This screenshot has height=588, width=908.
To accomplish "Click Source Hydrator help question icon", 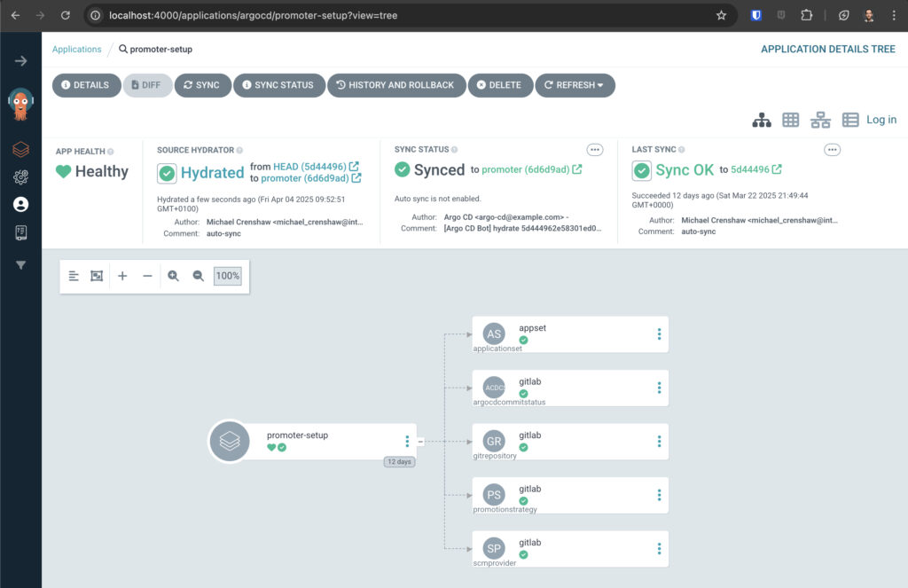I will [239, 150].
